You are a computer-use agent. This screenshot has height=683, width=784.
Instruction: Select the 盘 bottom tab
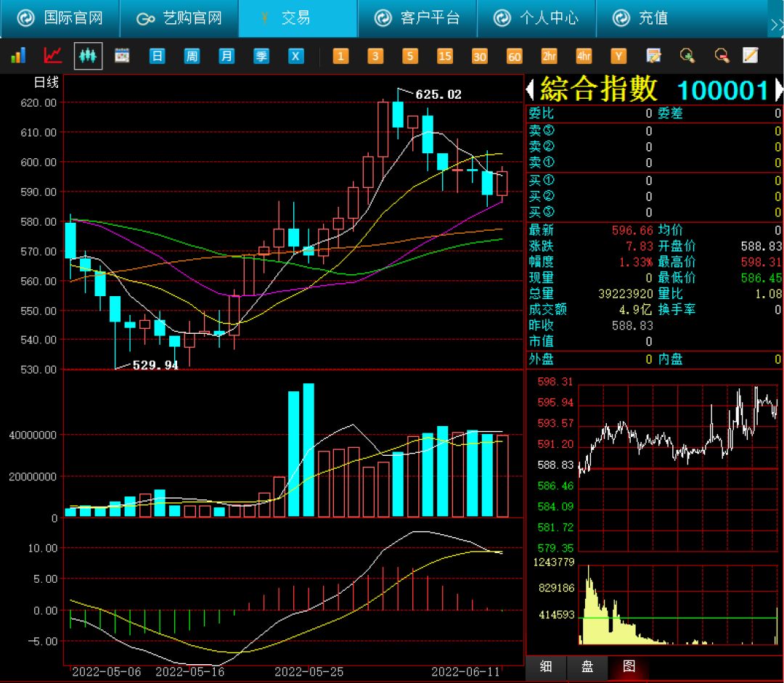click(587, 667)
